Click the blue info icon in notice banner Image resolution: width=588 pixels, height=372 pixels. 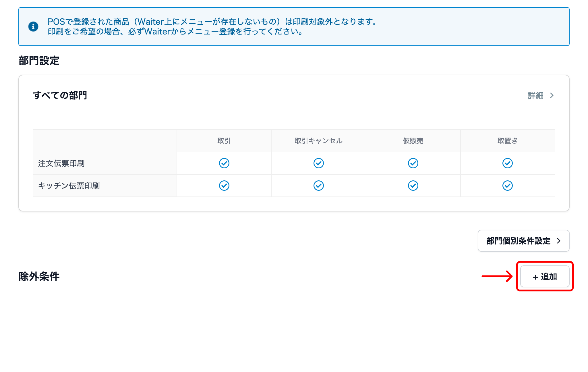[x=33, y=26]
